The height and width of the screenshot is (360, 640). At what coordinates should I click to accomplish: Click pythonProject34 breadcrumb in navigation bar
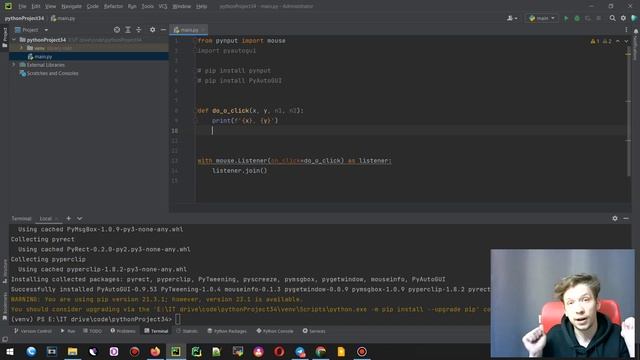coord(24,18)
